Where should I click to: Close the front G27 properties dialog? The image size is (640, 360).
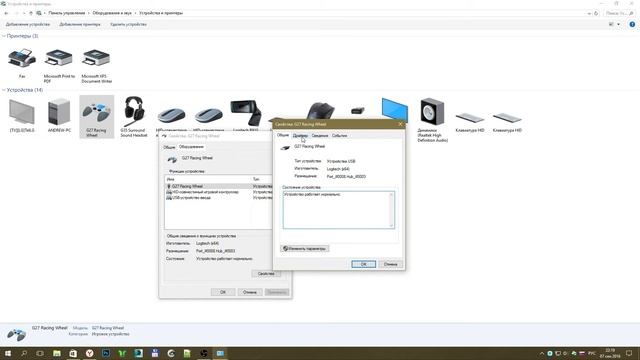point(400,124)
